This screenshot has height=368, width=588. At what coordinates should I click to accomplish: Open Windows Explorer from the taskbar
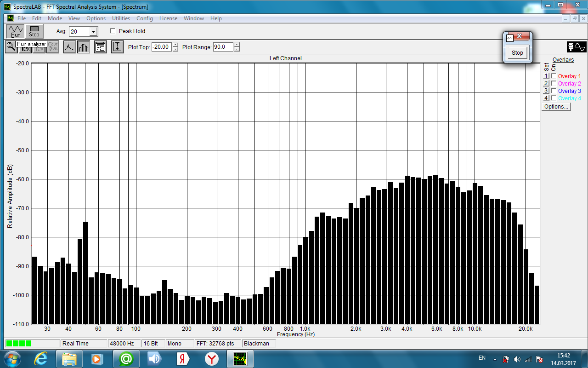pos(69,359)
